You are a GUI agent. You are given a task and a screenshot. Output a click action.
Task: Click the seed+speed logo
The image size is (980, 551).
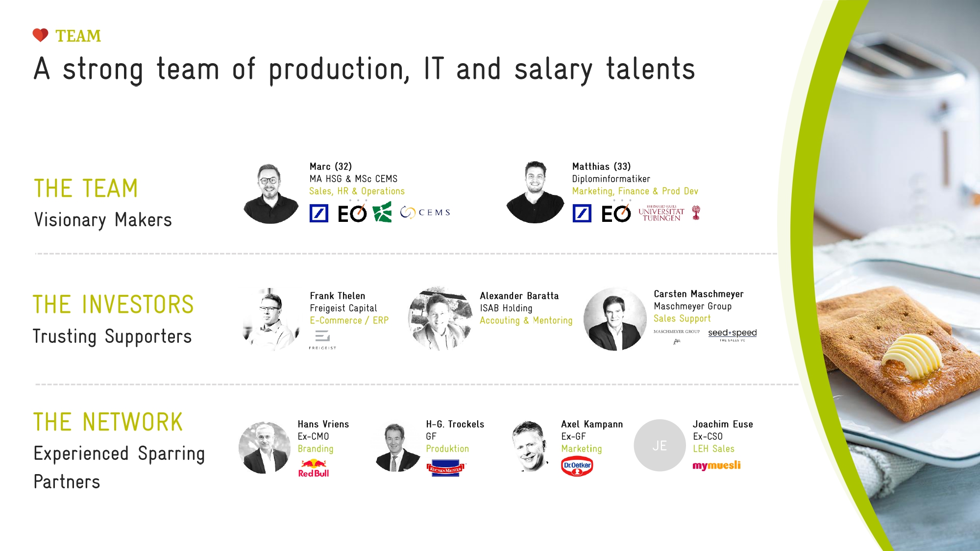pyautogui.click(x=732, y=334)
